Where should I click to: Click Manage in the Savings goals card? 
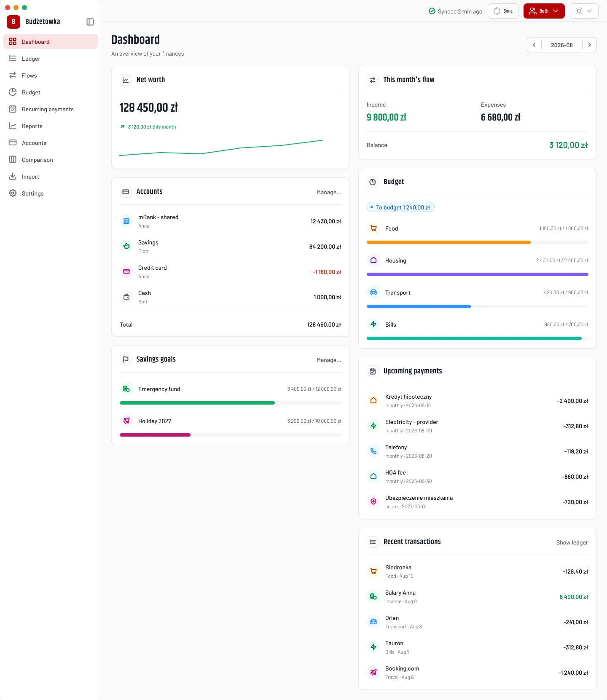pos(329,360)
